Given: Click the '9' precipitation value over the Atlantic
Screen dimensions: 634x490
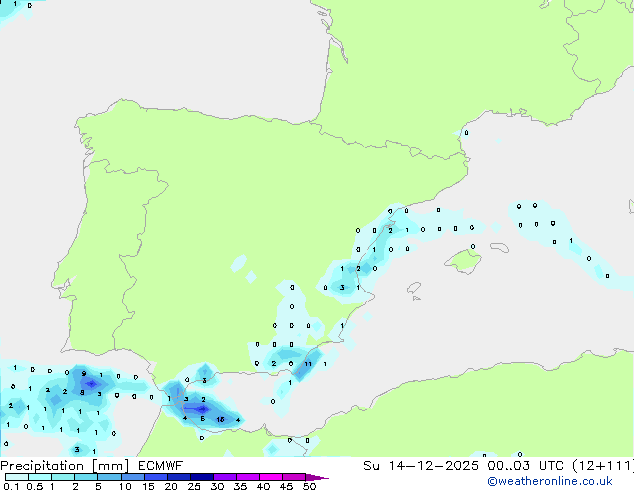Looking at the screenshot, I should tap(84, 374).
